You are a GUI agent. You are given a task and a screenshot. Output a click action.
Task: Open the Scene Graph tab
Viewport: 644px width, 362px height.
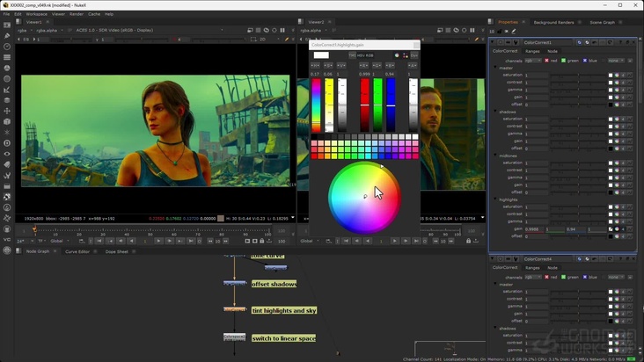602,22
